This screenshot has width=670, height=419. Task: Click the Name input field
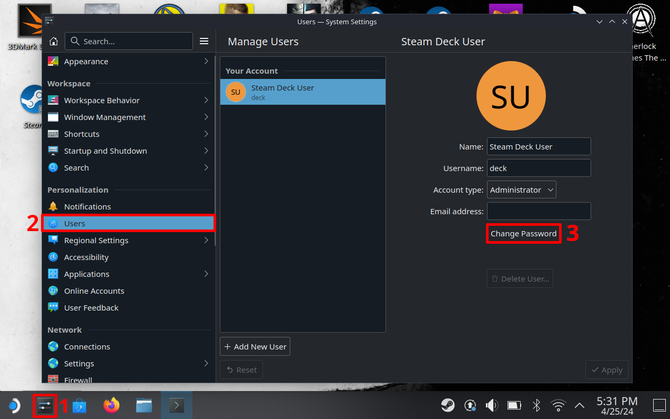539,147
